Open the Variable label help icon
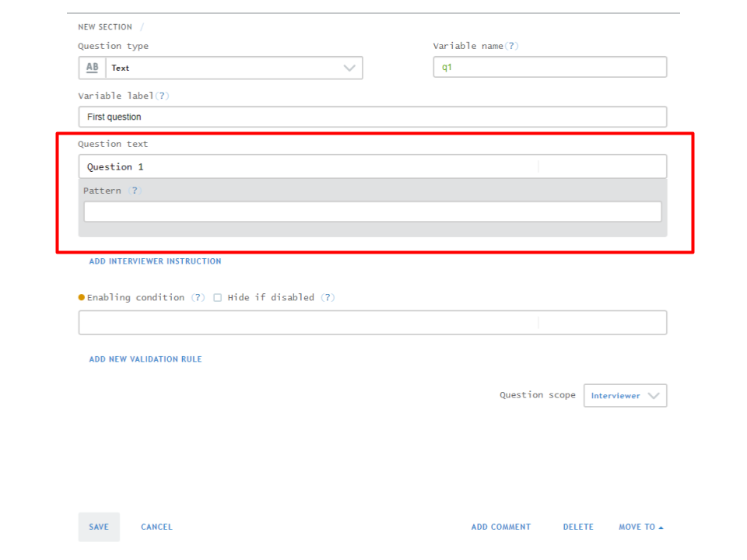The image size is (747, 560). click(x=162, y=96)
